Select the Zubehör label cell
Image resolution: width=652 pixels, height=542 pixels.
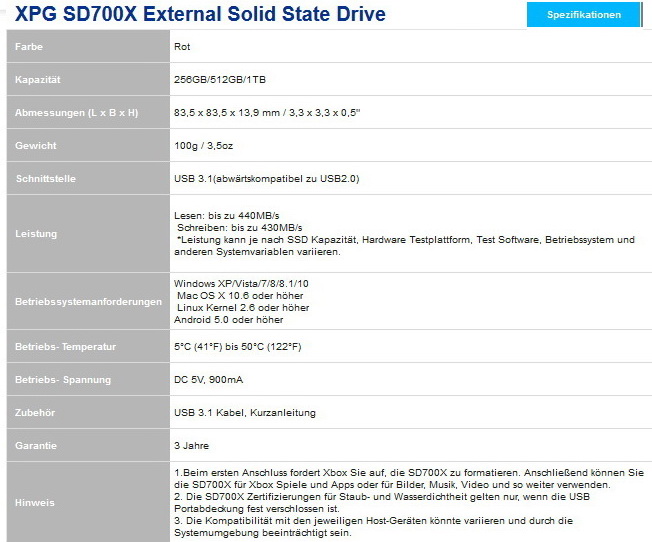(x=88, y=412)
